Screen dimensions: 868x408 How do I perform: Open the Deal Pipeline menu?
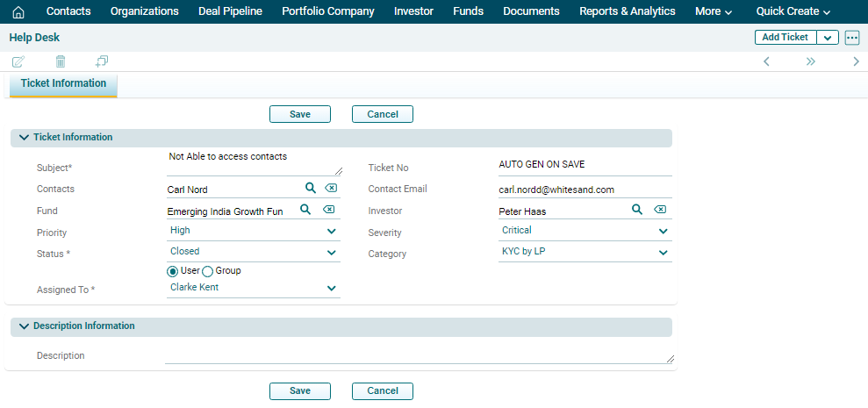pyautogui.click(x=230, y=11)
